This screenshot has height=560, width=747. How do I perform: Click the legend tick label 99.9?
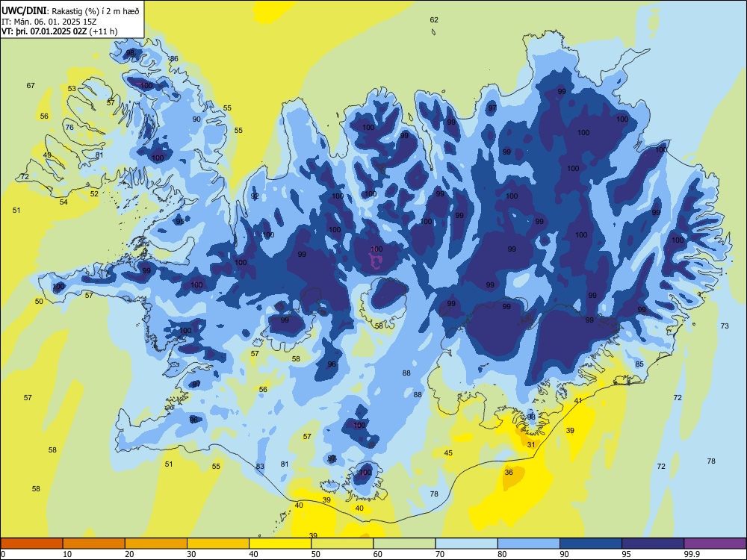[x=692, y=554]
